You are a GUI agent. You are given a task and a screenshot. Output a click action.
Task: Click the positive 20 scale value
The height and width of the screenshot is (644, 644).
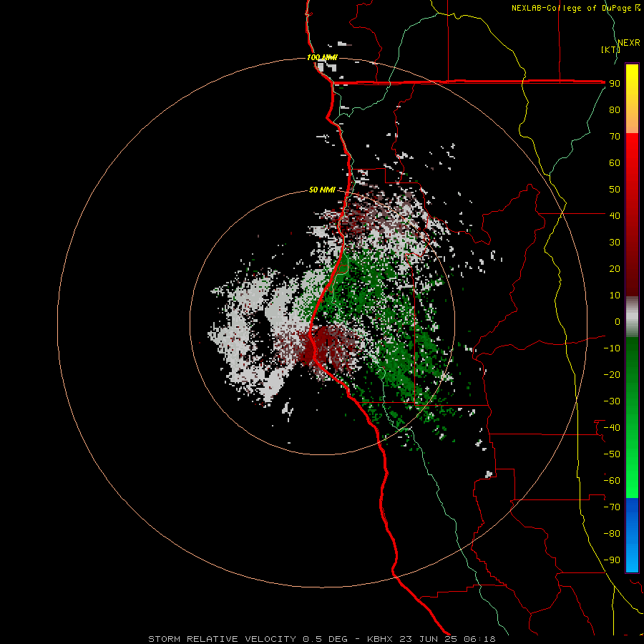point(615,269)
